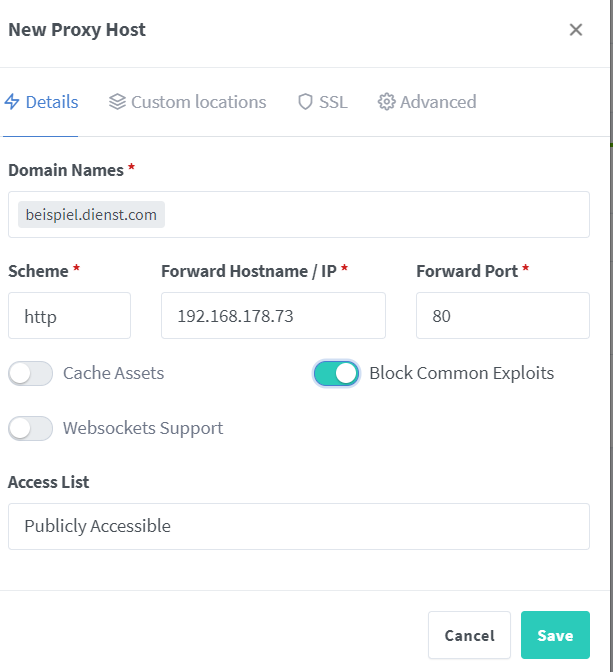Enable the Cache Assets toggle

click(x=30, y=373)
